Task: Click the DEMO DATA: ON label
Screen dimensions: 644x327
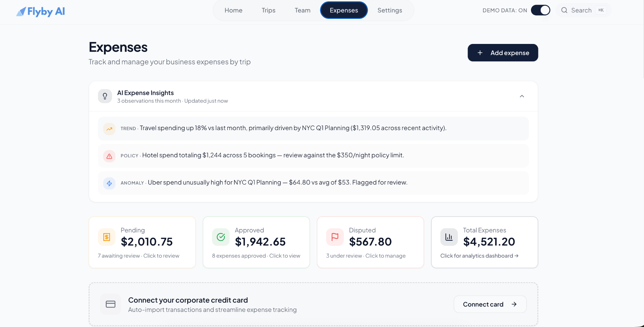Action: point(505,10)
